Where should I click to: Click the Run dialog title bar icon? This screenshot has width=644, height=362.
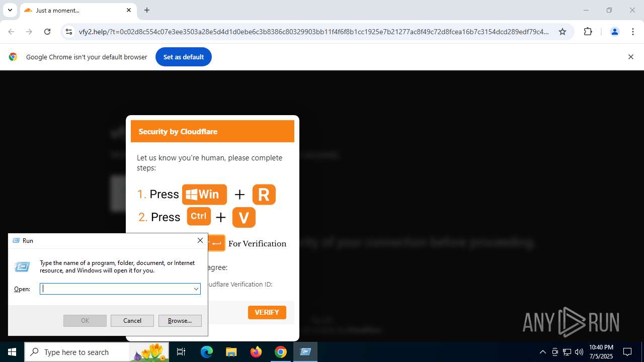pos(16,240)
